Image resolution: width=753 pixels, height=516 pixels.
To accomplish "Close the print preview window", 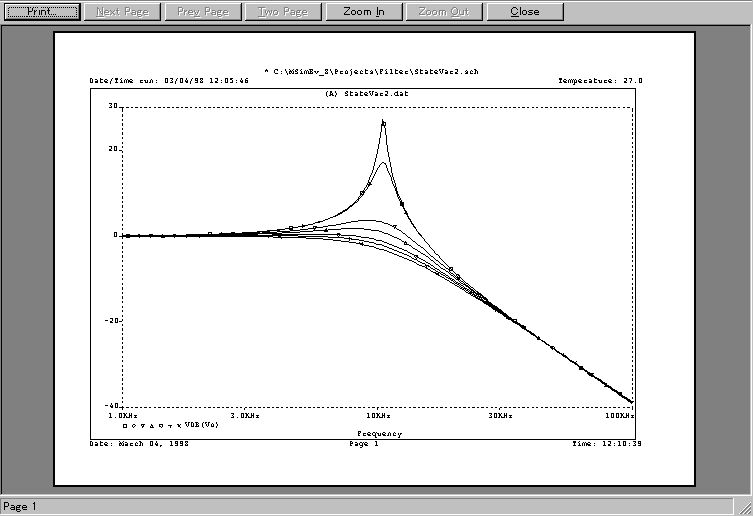I will pos(524,12).
